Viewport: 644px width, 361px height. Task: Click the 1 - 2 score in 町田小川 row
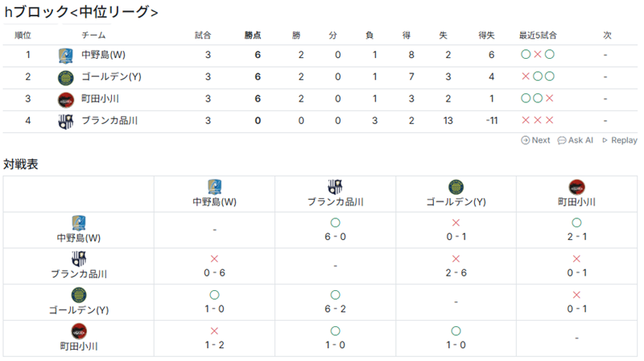pos(214,345)
